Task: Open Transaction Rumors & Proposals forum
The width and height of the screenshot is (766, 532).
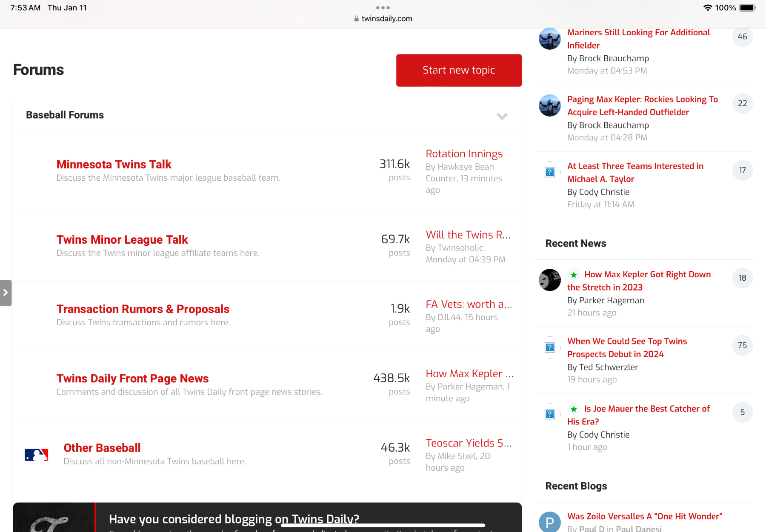Action: [143, 309]
